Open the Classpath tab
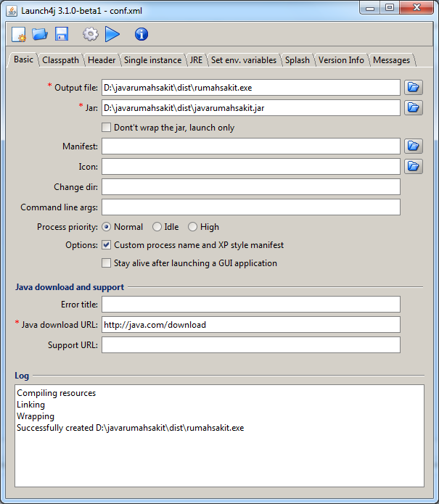Image resolution: width=439 pixels, height=504 pixels. (x=60, y=60)
